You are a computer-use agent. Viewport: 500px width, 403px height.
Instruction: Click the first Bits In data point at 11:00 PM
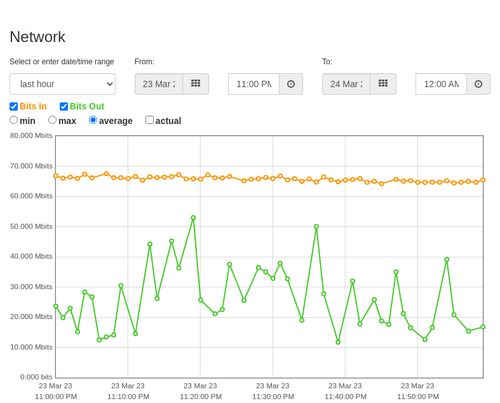[56, 176]
